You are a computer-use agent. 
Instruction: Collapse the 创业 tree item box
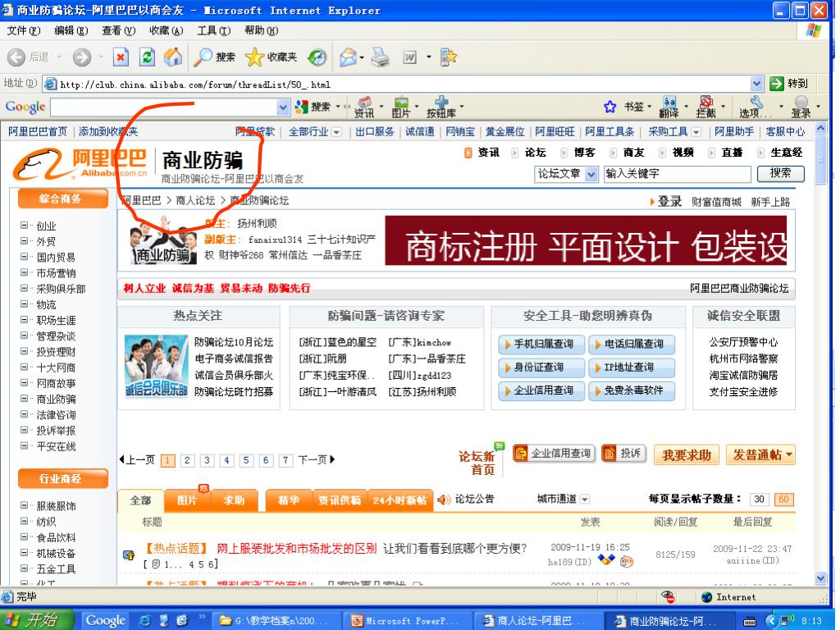(x=24, y=226)
